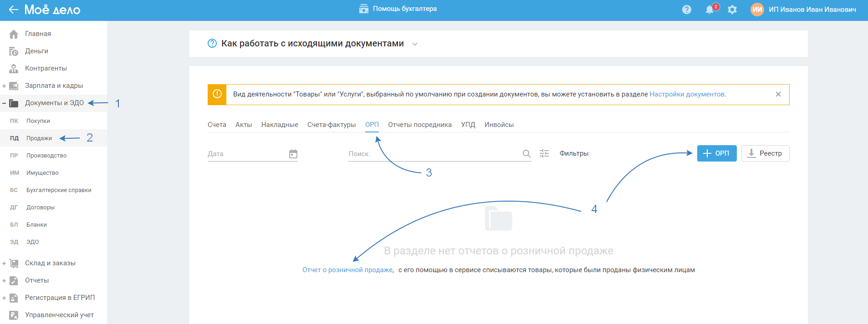Click the Деньги coins icon
This screenshot has height=324, width=868.
point(14,51)
